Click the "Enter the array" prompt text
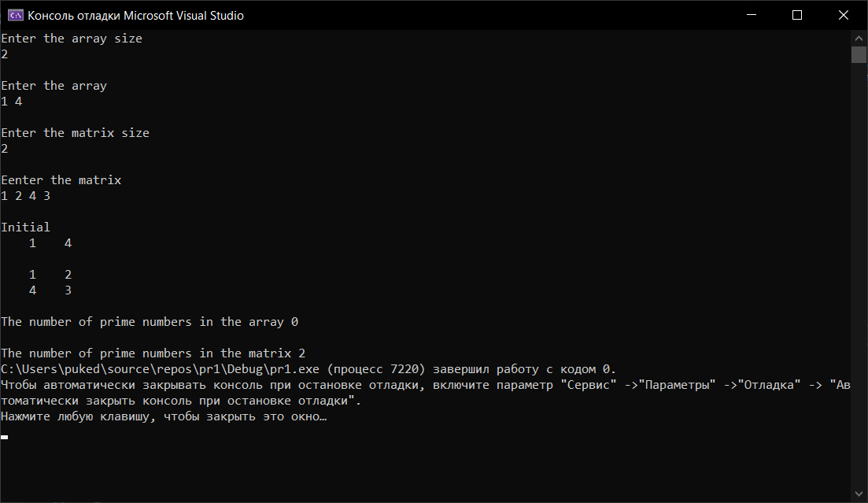The image size is (868, 503). tap(54, 86)
